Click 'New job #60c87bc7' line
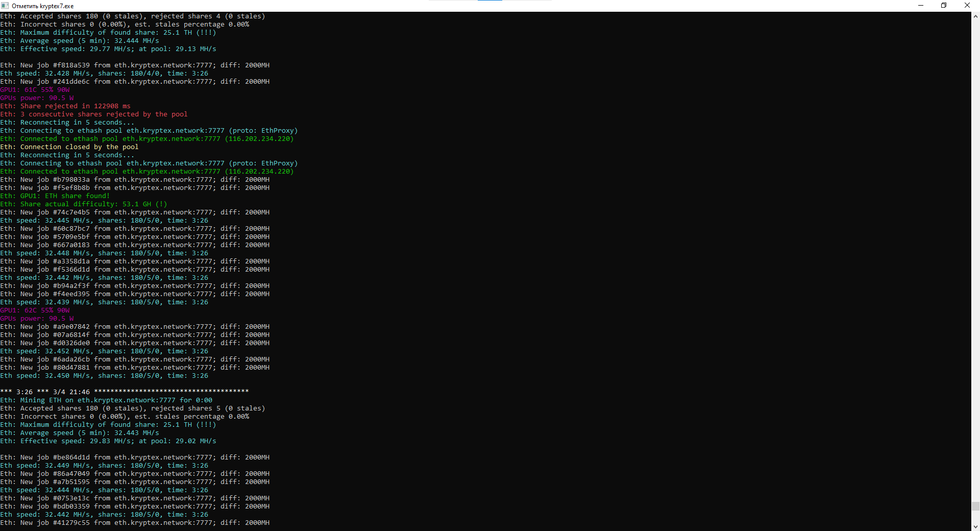This screenshot has height=531, width=980. (x=135, y=229)
